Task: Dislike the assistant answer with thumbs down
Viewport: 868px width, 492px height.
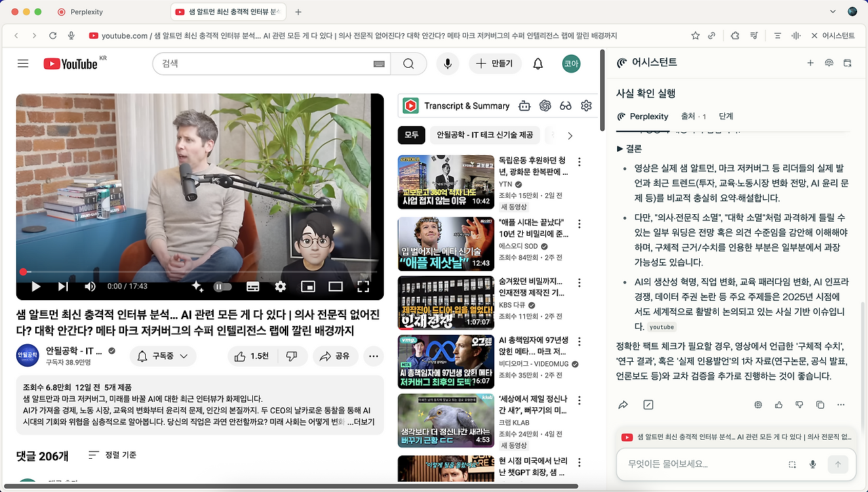Action: click(x=800, y=405)
